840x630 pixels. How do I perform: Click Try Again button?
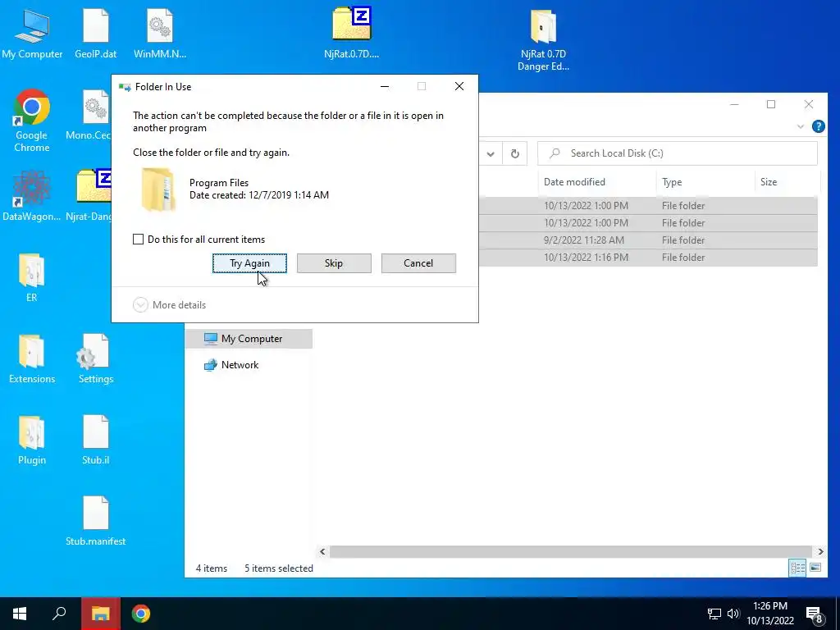click(249, 263)
